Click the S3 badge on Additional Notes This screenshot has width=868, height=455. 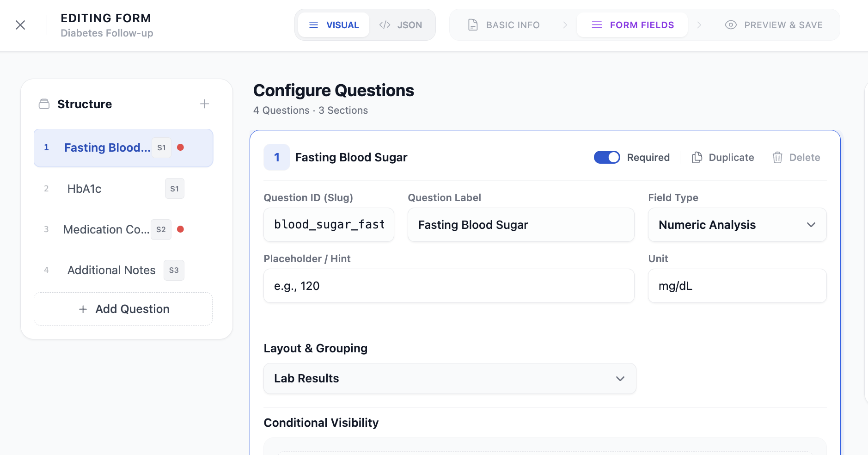point(174,270)
